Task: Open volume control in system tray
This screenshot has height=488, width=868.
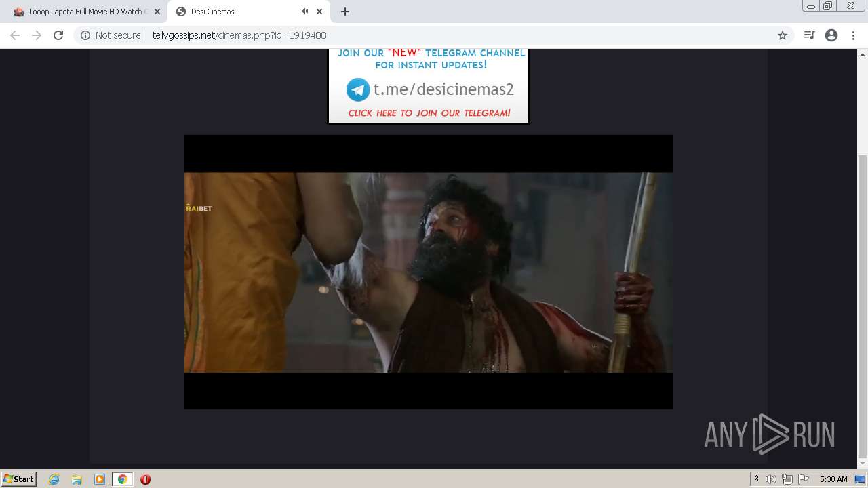Action: (771, 479)
